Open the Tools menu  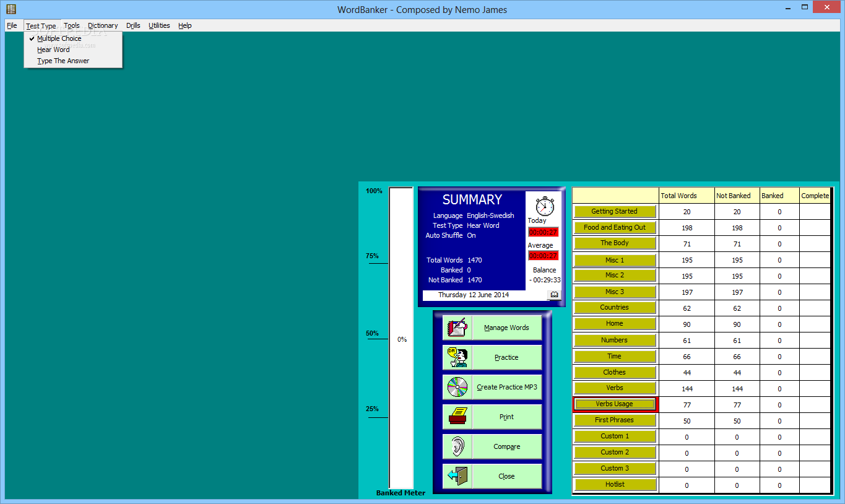pyautogui.click(x=72, y=25)
